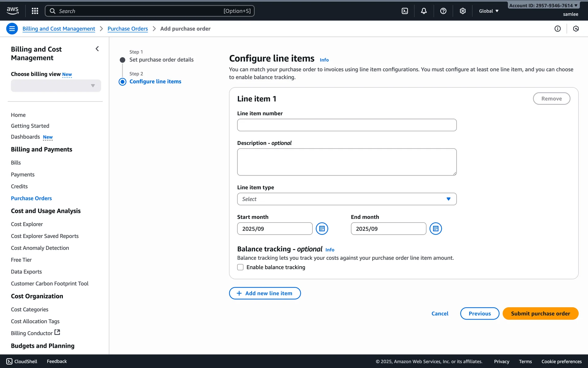Enable balance tracking checkbox
The height and width of the screenshot is (368, 588).
[240, 267]
